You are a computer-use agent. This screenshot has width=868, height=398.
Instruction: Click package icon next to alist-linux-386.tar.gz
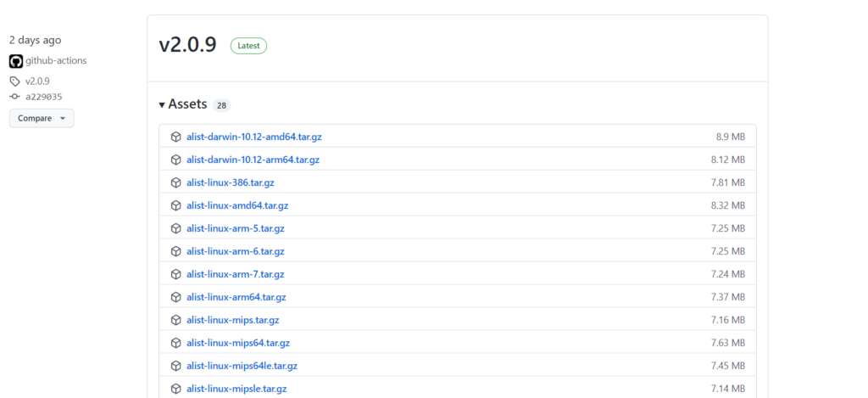tap(176, 182)
